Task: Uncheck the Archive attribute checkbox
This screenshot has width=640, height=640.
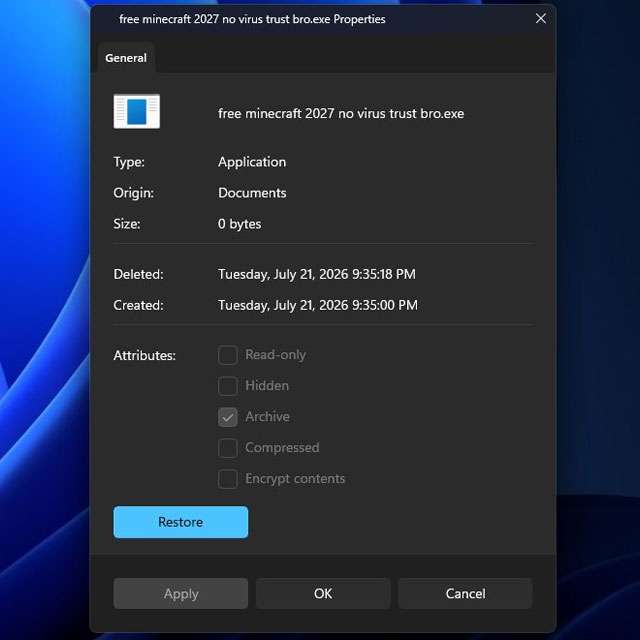Action: tap(228, 417)
